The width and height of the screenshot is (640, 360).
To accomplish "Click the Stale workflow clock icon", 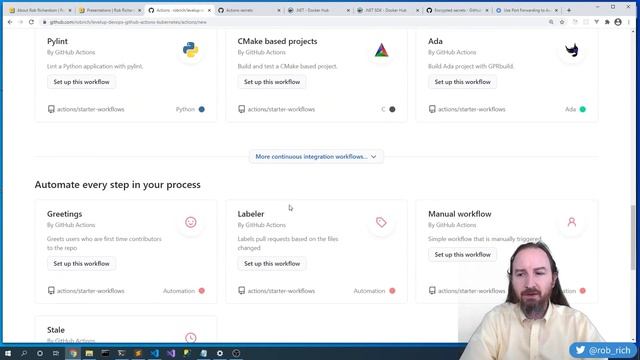I will coord(191,338).
